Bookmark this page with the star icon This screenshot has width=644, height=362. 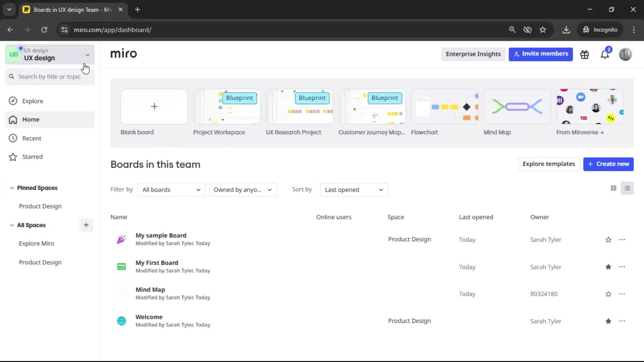(x=543, y=30)
